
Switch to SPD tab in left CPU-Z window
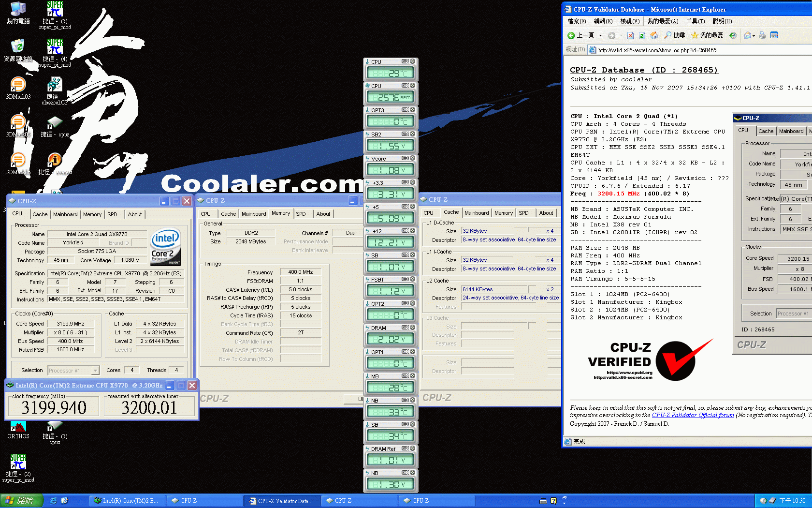112,214
